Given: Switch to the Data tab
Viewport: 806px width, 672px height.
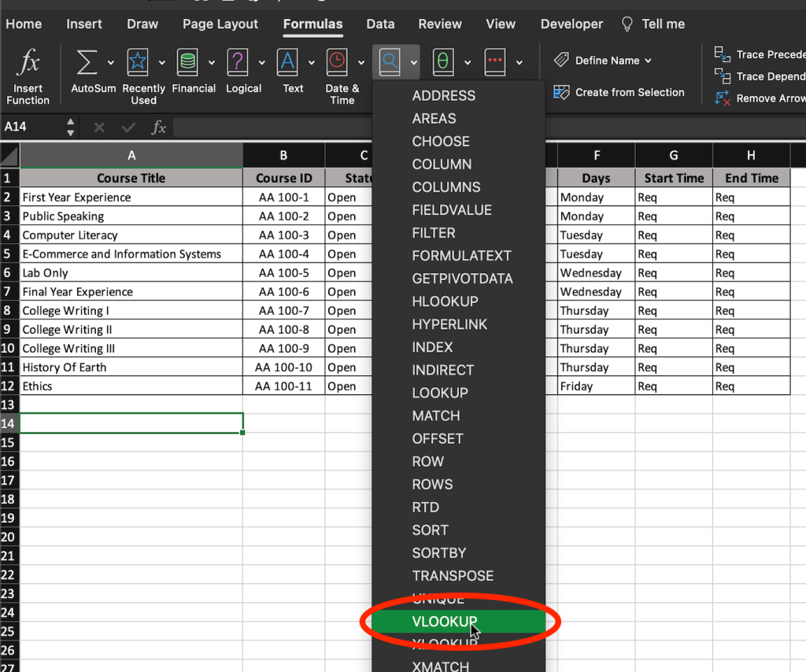Looking at the screenshot, I should [380, 24].
